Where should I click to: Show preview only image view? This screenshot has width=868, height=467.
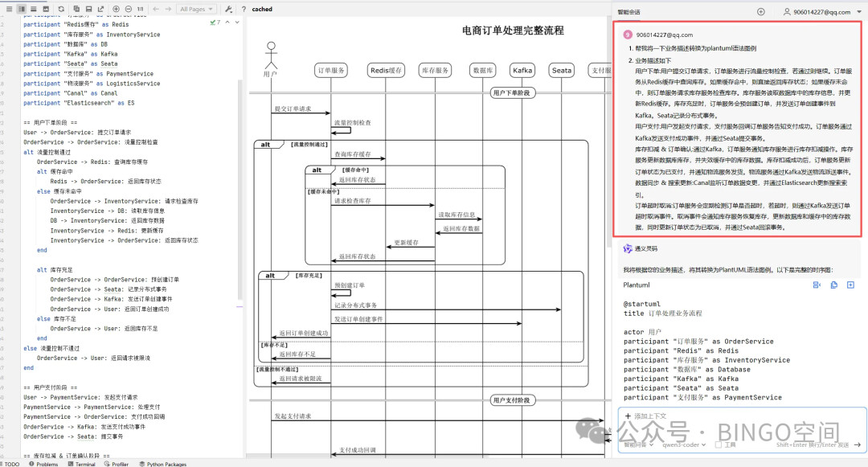click(46, 9)
